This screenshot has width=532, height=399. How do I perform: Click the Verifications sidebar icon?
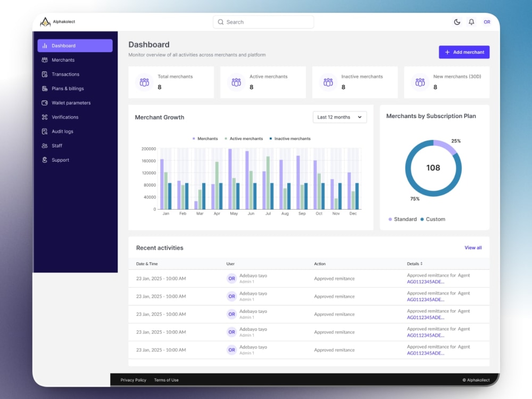coord(45,117)
